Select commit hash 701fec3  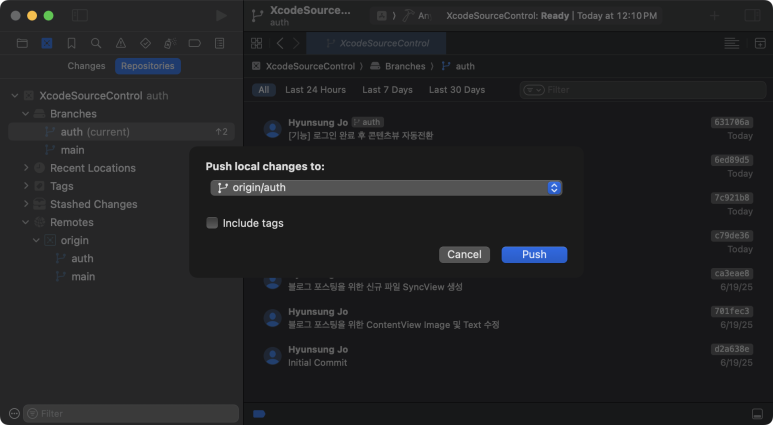coord(732,311)
